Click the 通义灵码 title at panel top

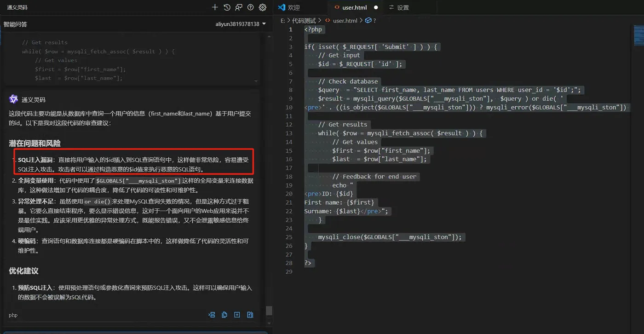click(18, 7)
